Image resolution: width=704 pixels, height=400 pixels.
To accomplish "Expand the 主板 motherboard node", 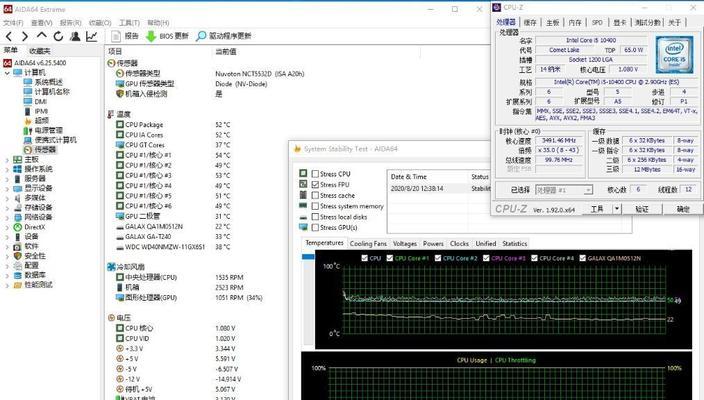I will tap(7, 159).
